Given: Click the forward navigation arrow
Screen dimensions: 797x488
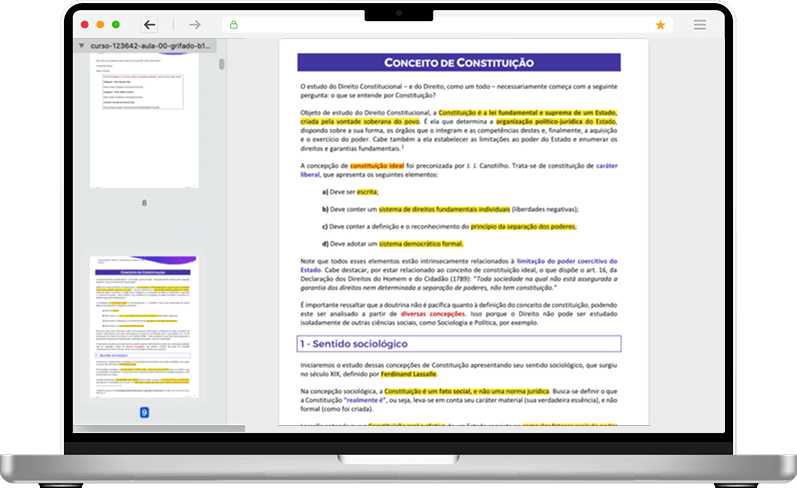Looking at the screenshot, I should tap(194, 25).
